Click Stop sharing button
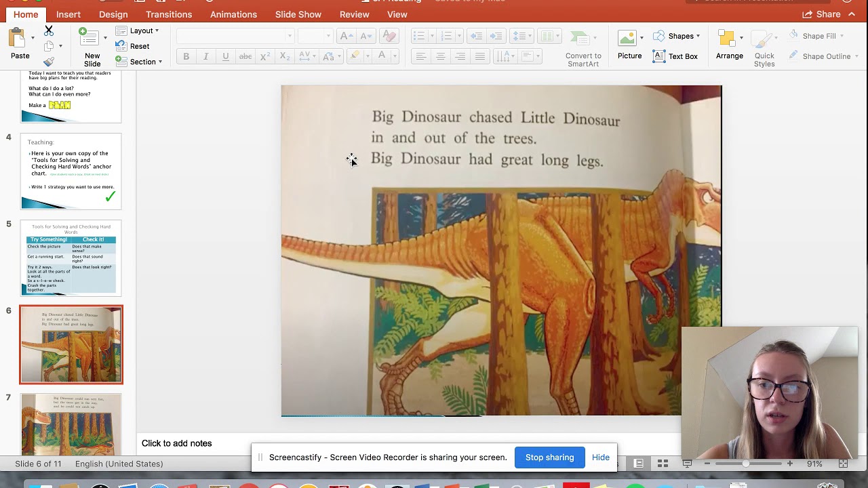 (x=549, y=457)
